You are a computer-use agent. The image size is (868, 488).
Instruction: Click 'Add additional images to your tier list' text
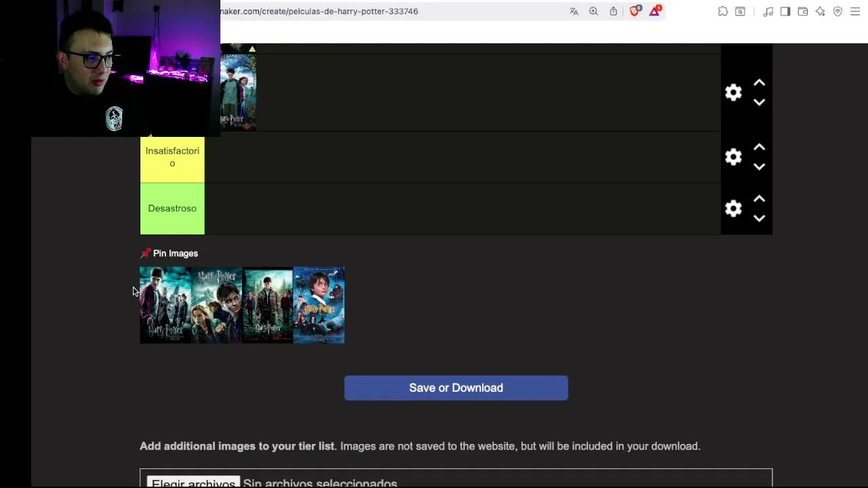pos(237,446)
